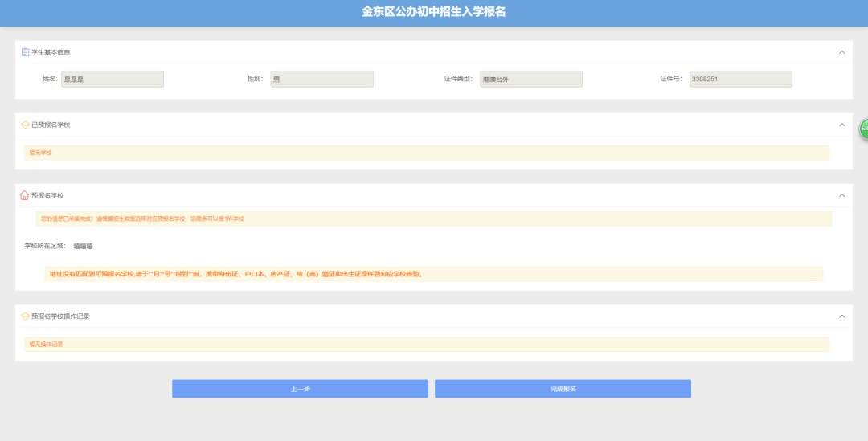
Task: Collapse the 预报名学校操作记录 panel using its arrow
Action: 841,316
